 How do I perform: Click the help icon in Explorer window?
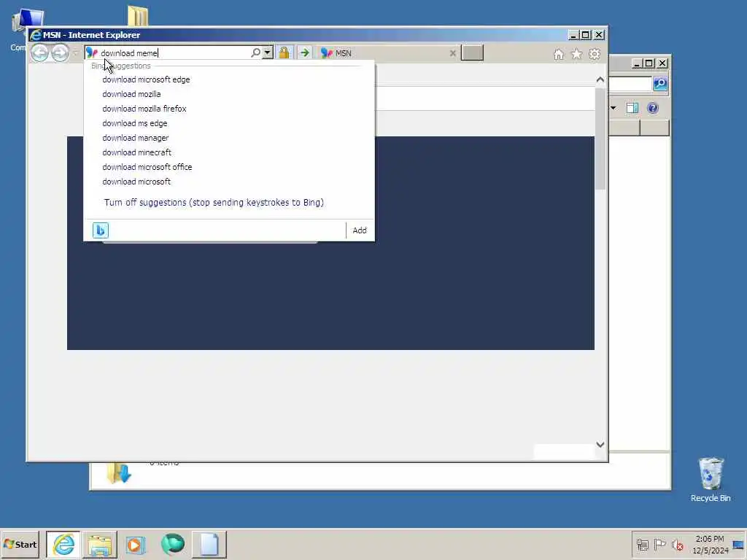click(653, 108)
